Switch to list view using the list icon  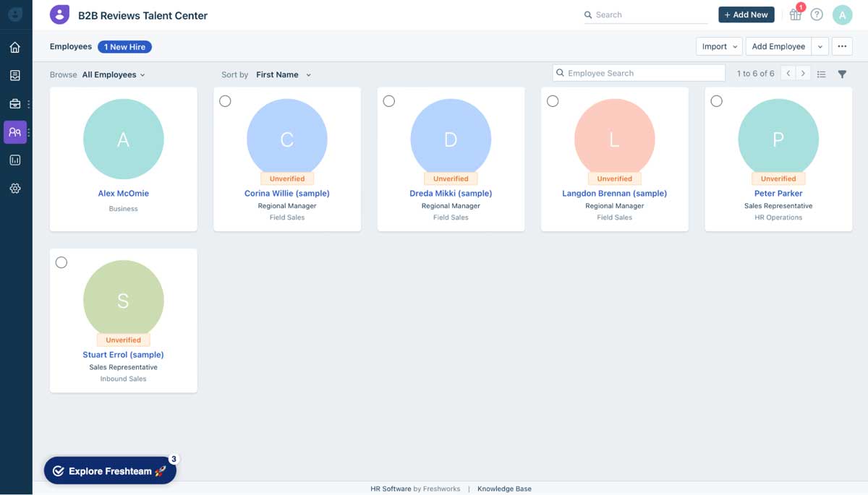[821, 73]
